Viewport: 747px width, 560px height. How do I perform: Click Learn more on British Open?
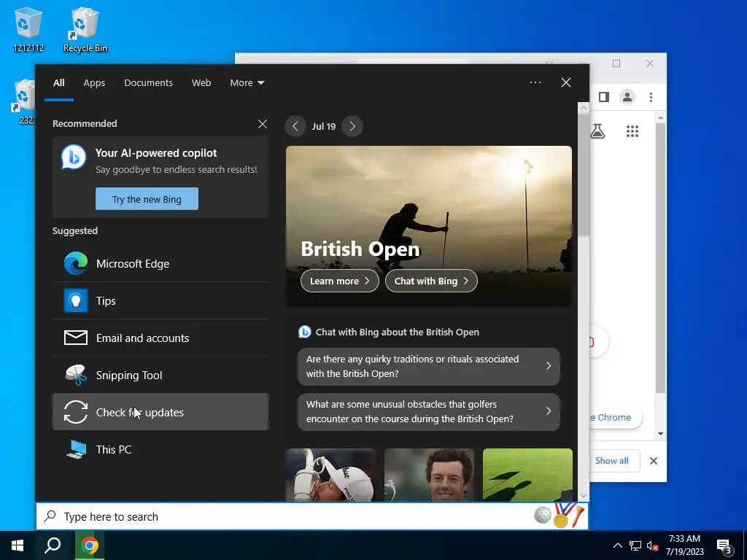[x=340, y=281]
